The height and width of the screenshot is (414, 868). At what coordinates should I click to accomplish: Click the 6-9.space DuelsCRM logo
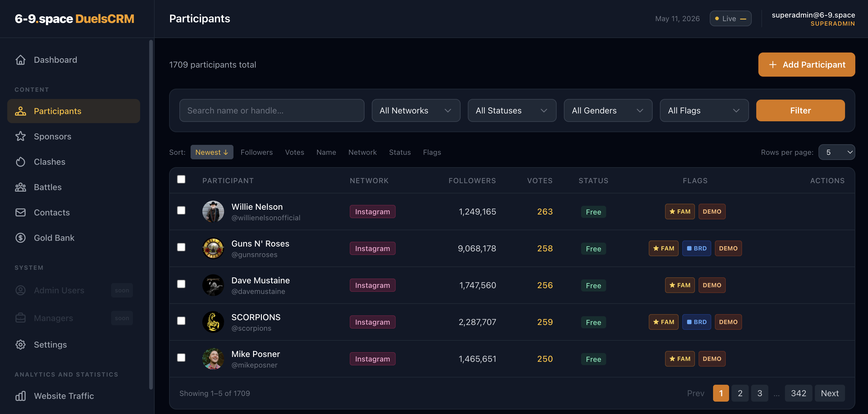tap(75, 18)
